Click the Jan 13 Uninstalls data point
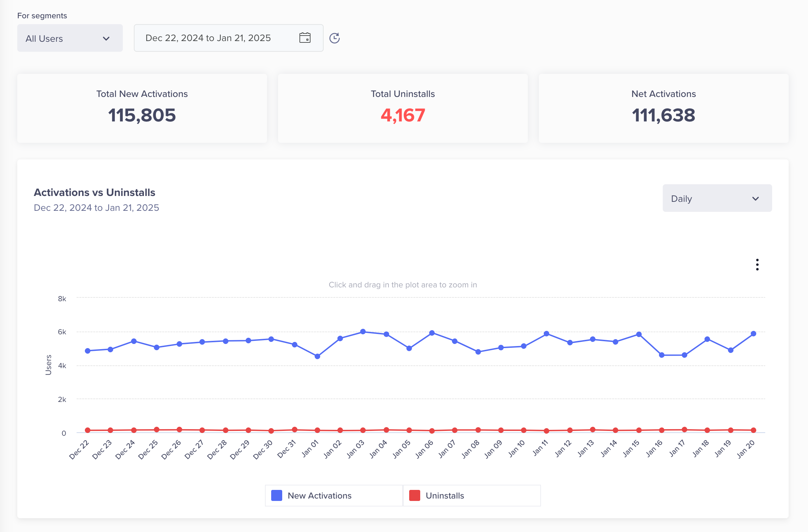This screenshot has height=532, width=808. click(x=593, y=430)
